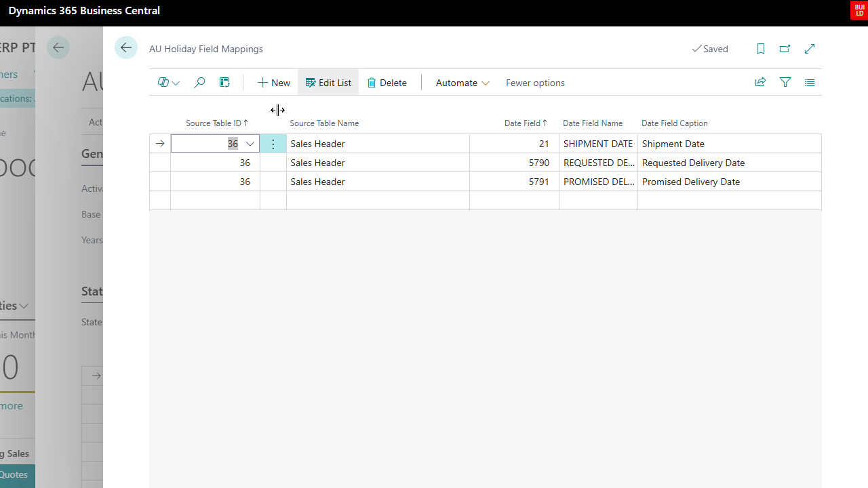Click the Saved status indicator
The height and width of the screenshot is (488, 868).
(x=710, y=49)
